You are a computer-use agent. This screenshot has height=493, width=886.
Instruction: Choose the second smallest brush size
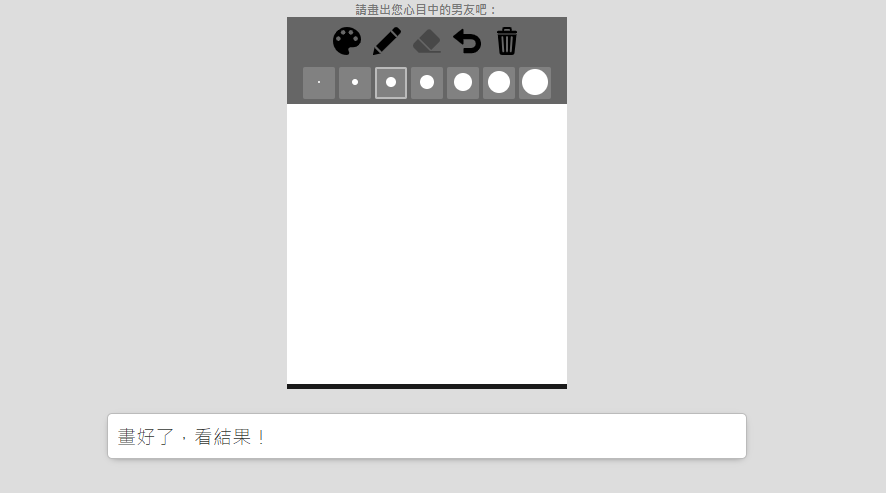[x=355, y=83]
